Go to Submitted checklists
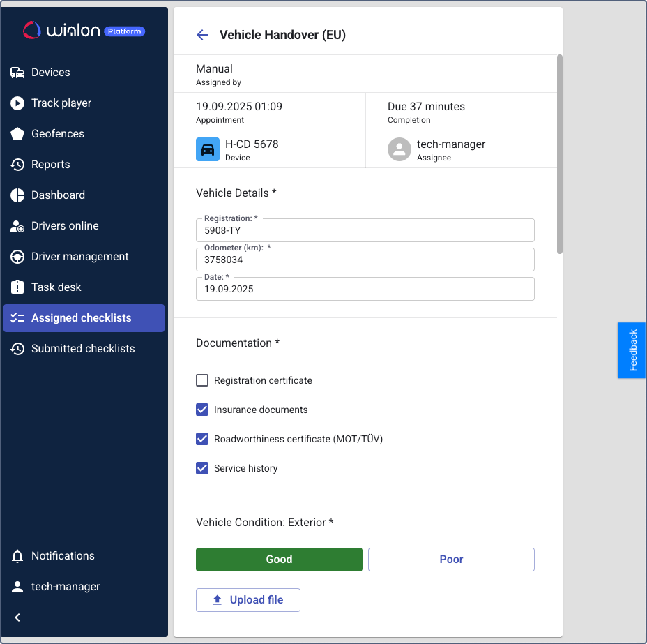The height and width of the screenshot is (644, 647). click(83, 349)
